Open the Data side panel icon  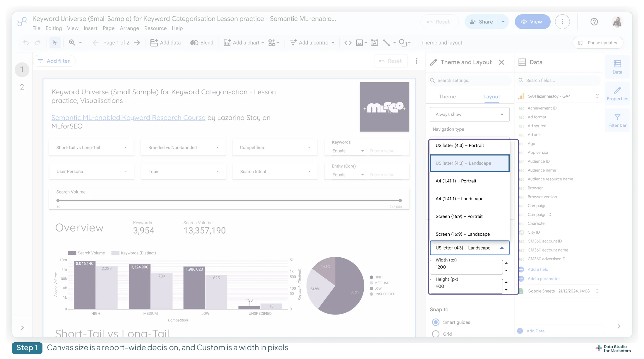click(617, 67)
